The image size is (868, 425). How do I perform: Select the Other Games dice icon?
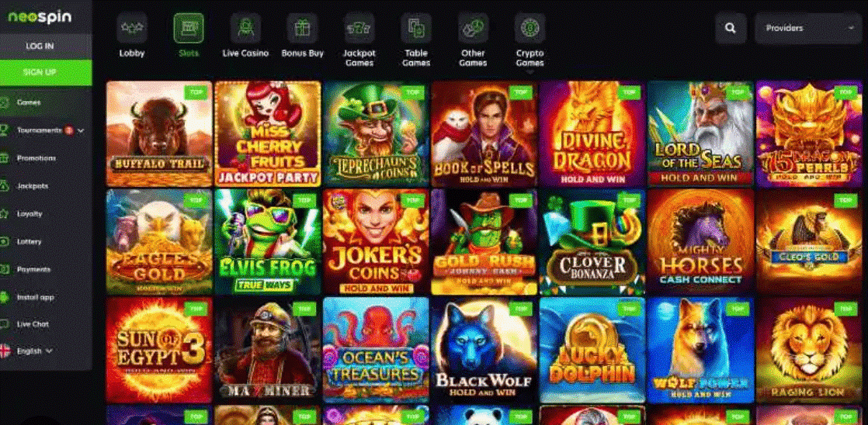[473, 28]
